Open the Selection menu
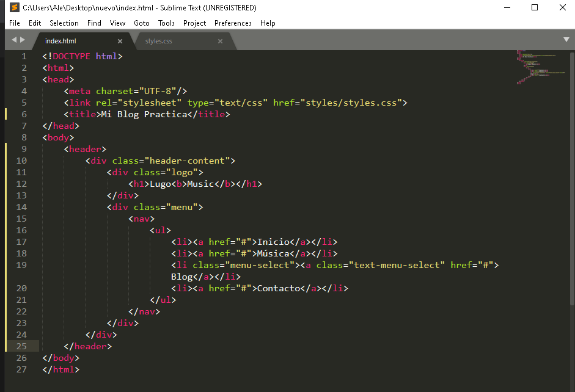The height and width of the screenshot is (392, 575). coord(64,23)
